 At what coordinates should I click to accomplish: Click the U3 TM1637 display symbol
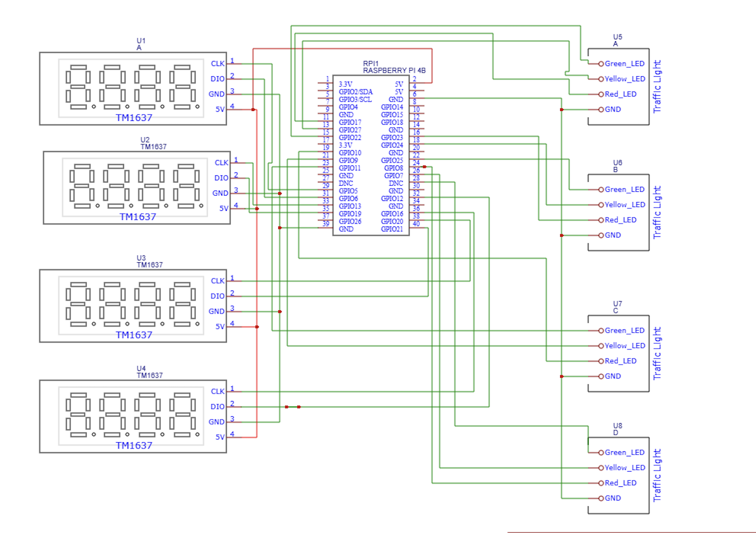tap(132, 306)
